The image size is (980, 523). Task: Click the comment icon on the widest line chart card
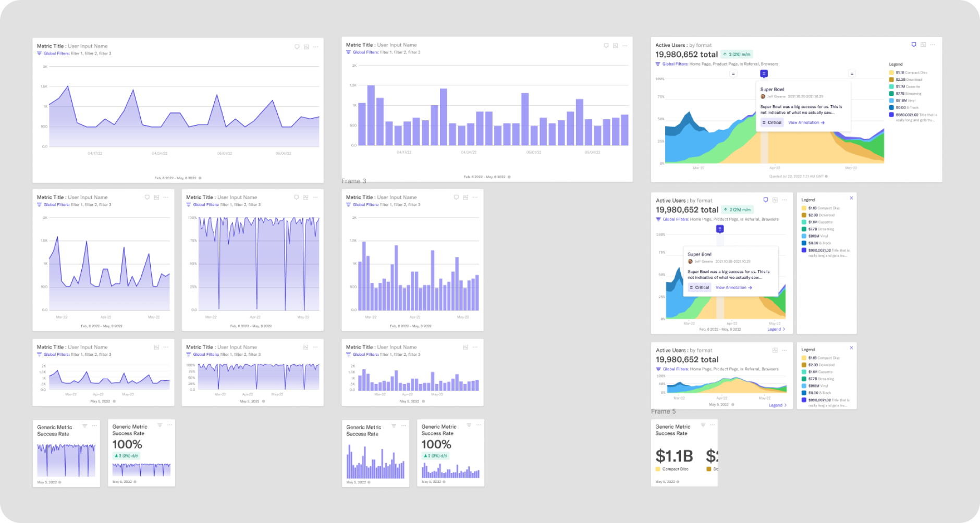click(297, 47)
